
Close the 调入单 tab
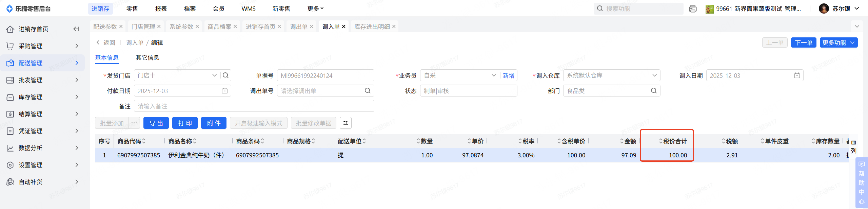tap(343, 27)
